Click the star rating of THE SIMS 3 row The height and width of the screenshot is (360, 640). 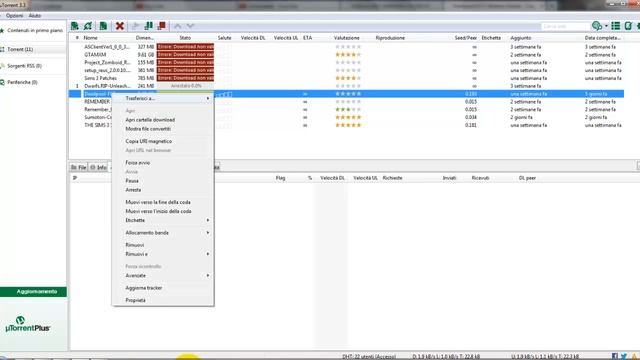coord(348,125)
